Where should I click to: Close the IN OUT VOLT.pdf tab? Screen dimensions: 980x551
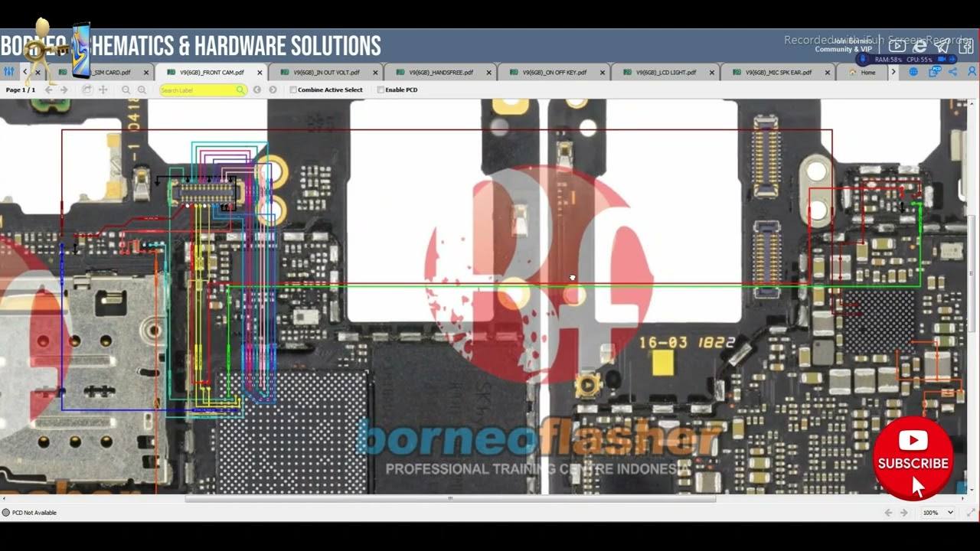(x=375, y=73)
